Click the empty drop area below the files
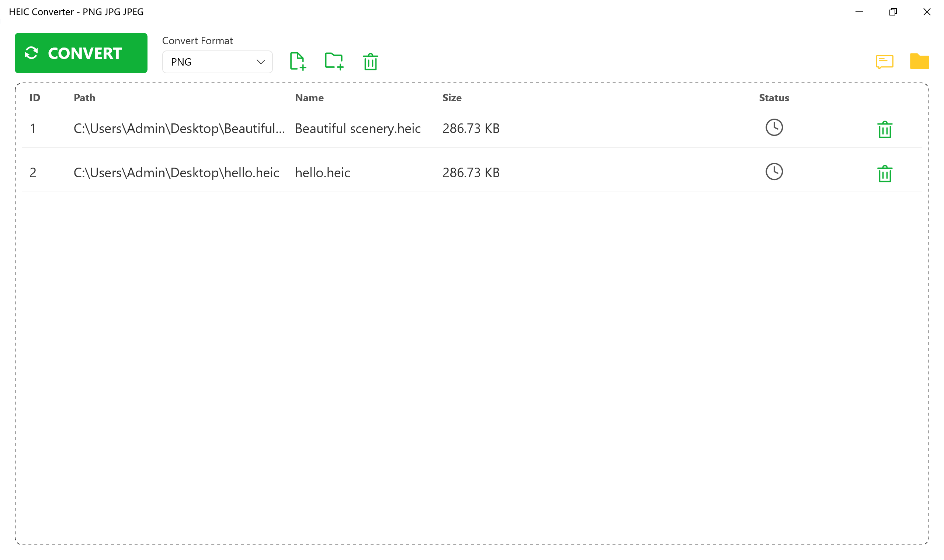Viewport: 944px width, 560px height. click(x=472, y=358)
